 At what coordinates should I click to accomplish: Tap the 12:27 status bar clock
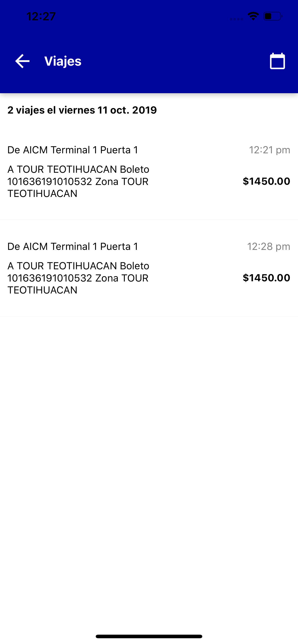click(41, 17)
